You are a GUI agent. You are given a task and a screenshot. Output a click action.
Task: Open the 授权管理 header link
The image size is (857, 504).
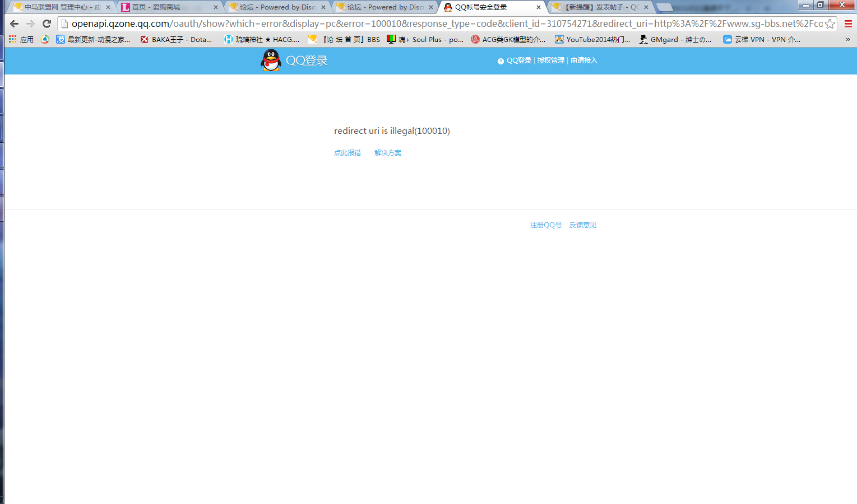click(551, 60)
